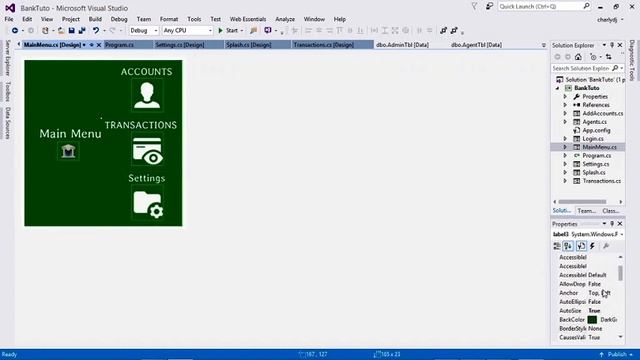Click the Home icon in Solution Explorer

point(578,57)
